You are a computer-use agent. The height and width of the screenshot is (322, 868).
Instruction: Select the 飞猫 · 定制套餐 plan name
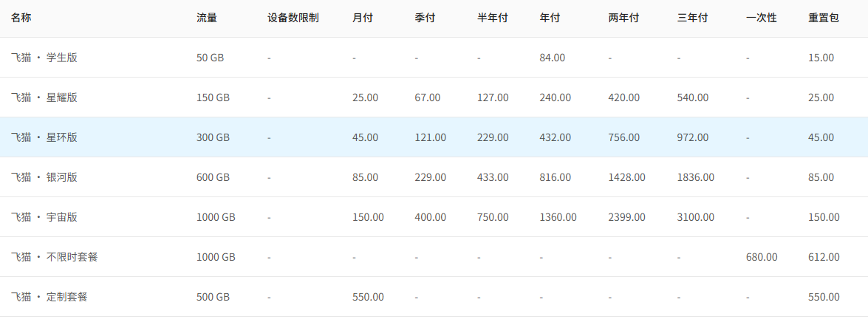coord(49,297)
